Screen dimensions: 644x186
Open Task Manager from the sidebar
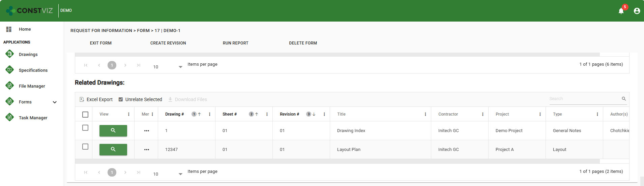click(33, 118)
